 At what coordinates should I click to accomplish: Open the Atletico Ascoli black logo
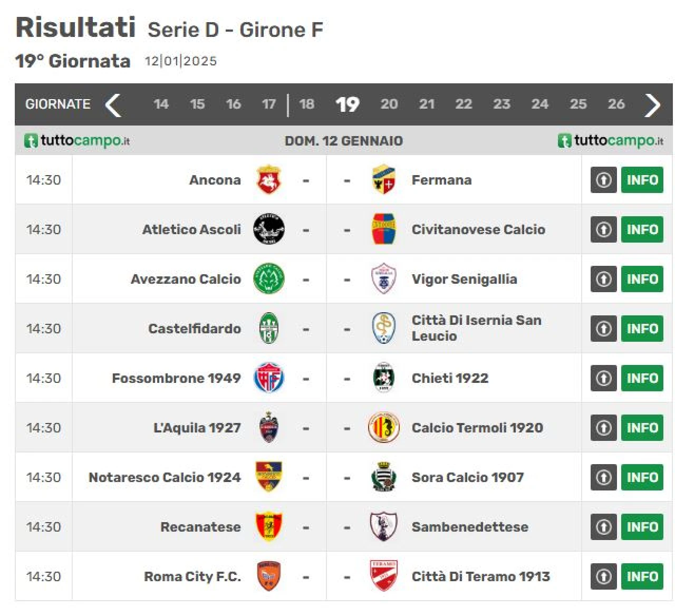click(x=269, y=229)
